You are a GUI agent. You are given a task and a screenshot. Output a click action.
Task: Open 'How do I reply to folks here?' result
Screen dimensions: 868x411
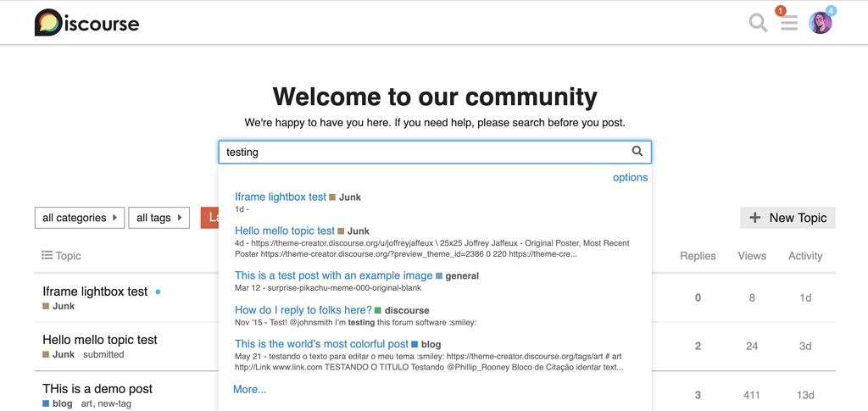pyautogui.click(x=303, y=310)
